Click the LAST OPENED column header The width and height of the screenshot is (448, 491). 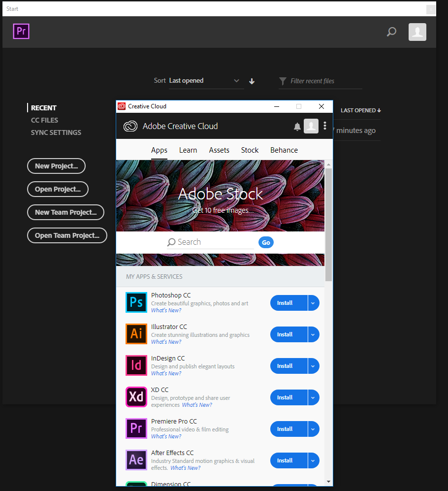click(361, 110)
